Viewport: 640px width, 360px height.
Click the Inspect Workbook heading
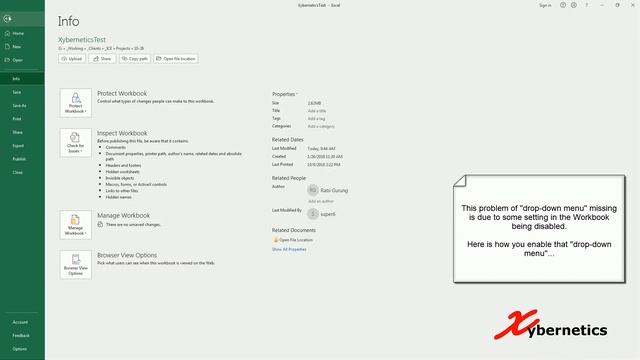tap(122, 133)
